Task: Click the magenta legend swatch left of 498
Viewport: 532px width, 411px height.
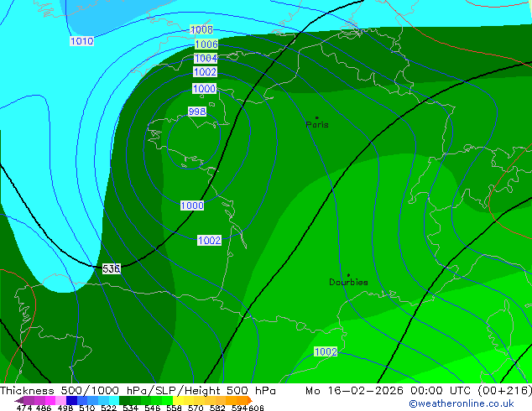Action: [50, 400]
